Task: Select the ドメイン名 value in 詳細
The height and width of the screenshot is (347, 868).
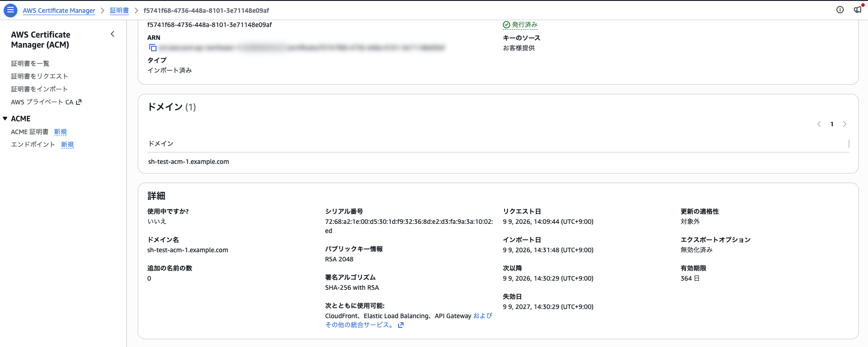Action: 188,250
